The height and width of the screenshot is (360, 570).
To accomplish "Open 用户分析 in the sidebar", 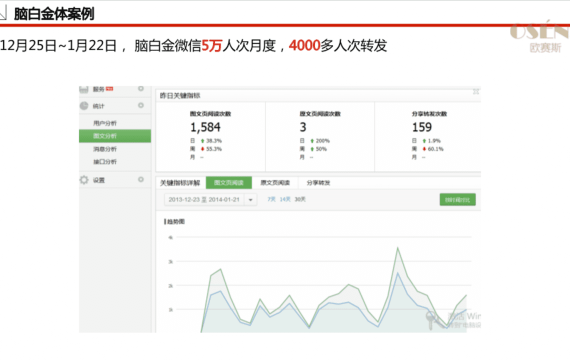I will 105,123.
